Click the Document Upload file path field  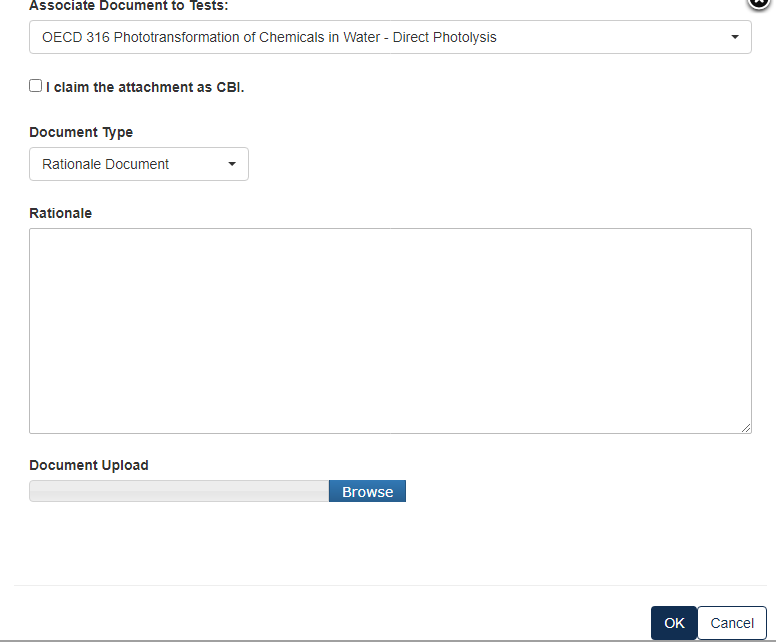(x=178, y=491)
